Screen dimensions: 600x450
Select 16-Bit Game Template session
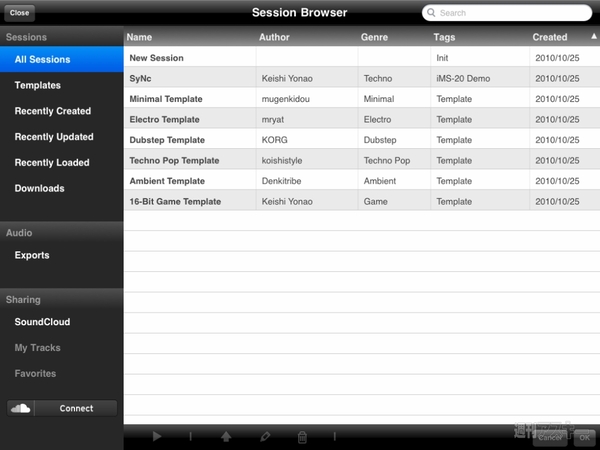point(362,201)
